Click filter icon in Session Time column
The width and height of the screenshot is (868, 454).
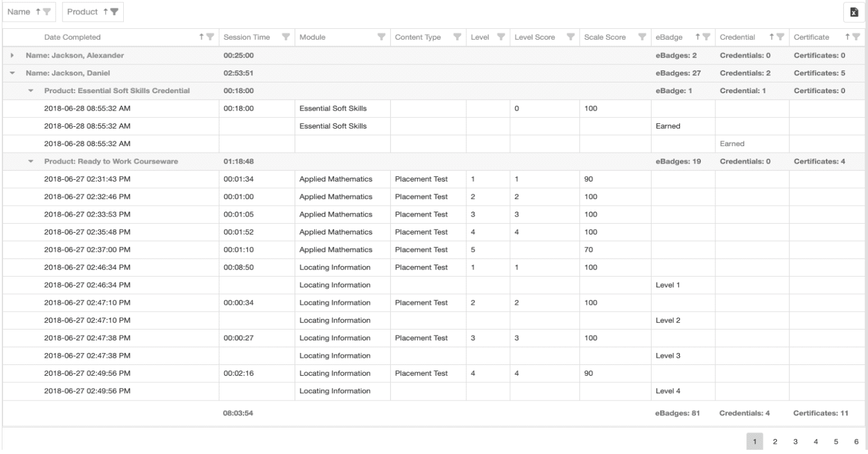coord(286,38)
